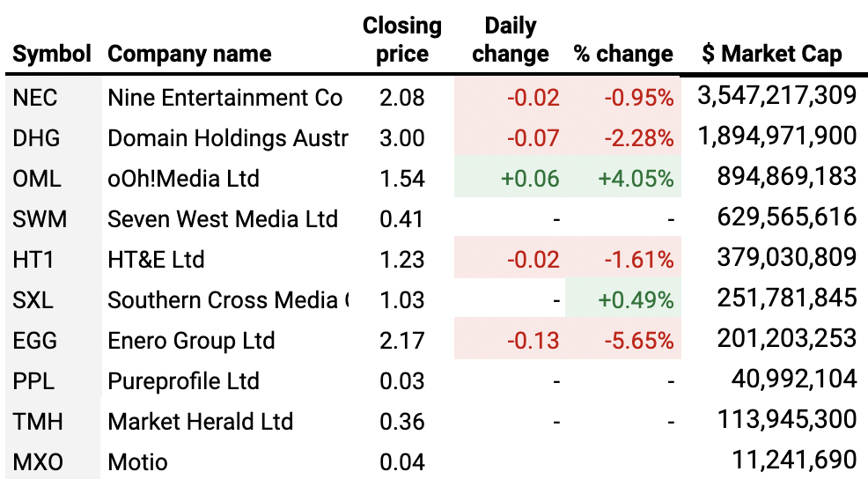Click Nine Entertainment market cap value
The image size is (868, 479).
click(x=776, y=96)
